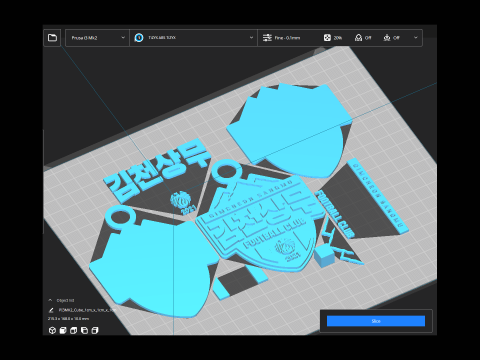Expand print settings panel with chevron
480x360 pixels.
[416, 38]
